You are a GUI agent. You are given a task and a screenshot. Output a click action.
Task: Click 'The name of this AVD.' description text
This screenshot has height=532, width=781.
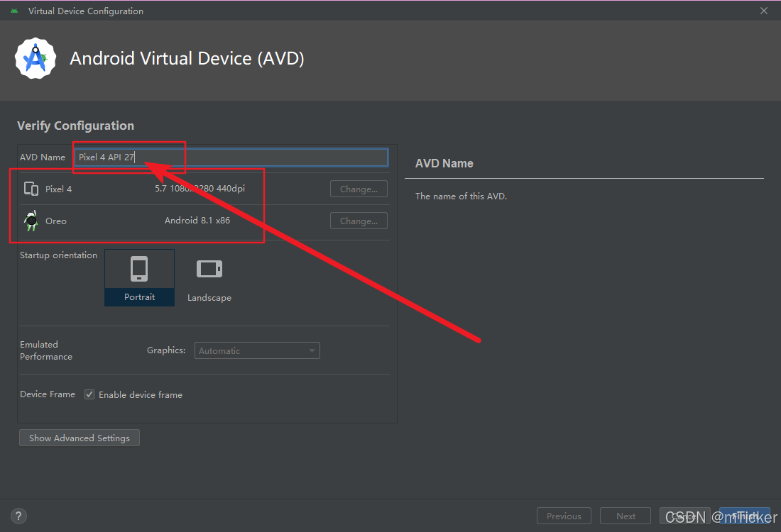461,196
